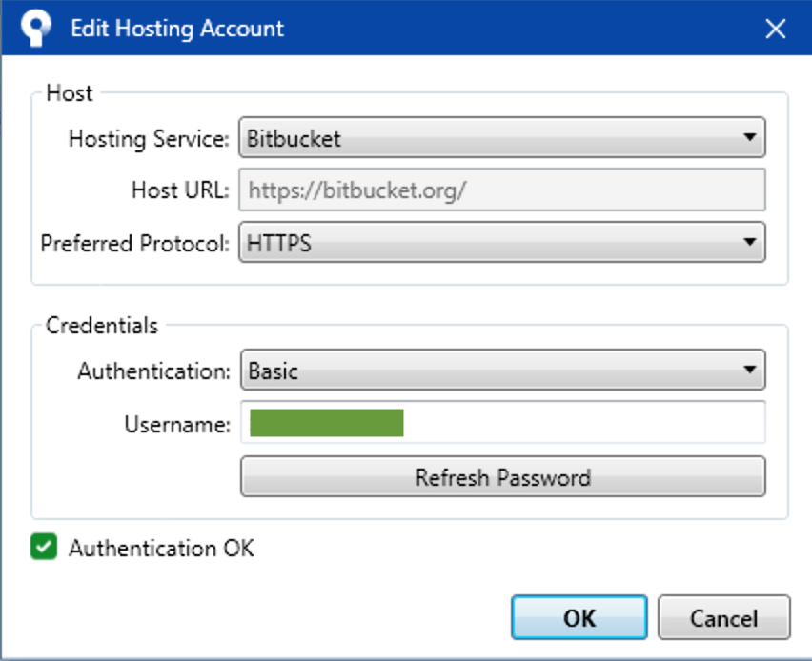
Task: Click the Refresh Password button
Action: click(503, 477)
